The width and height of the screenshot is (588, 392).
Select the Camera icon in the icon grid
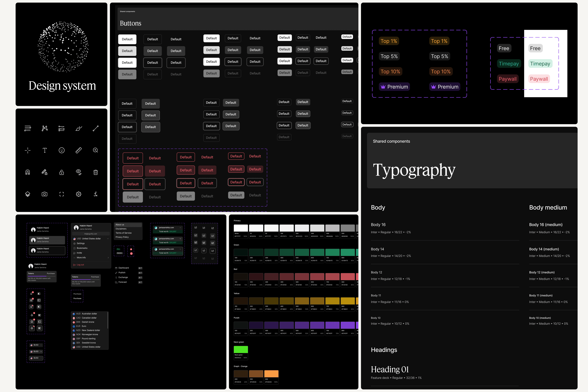(45, 194)
